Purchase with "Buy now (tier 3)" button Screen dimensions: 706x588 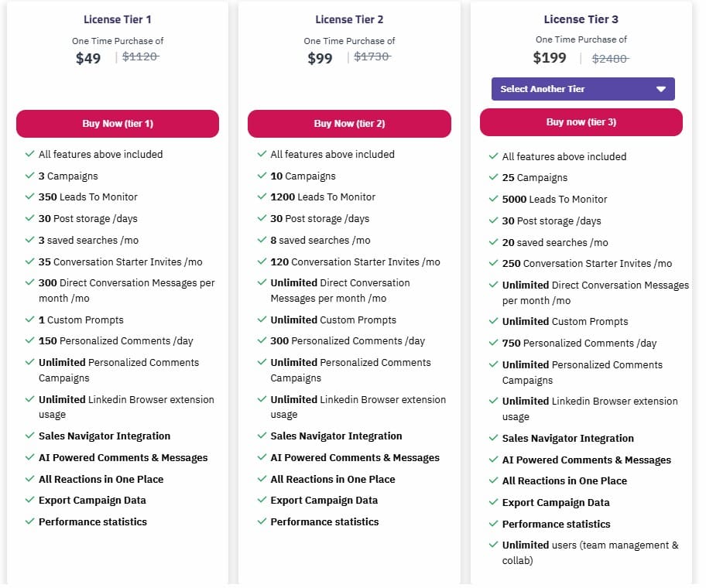point(581,122)
